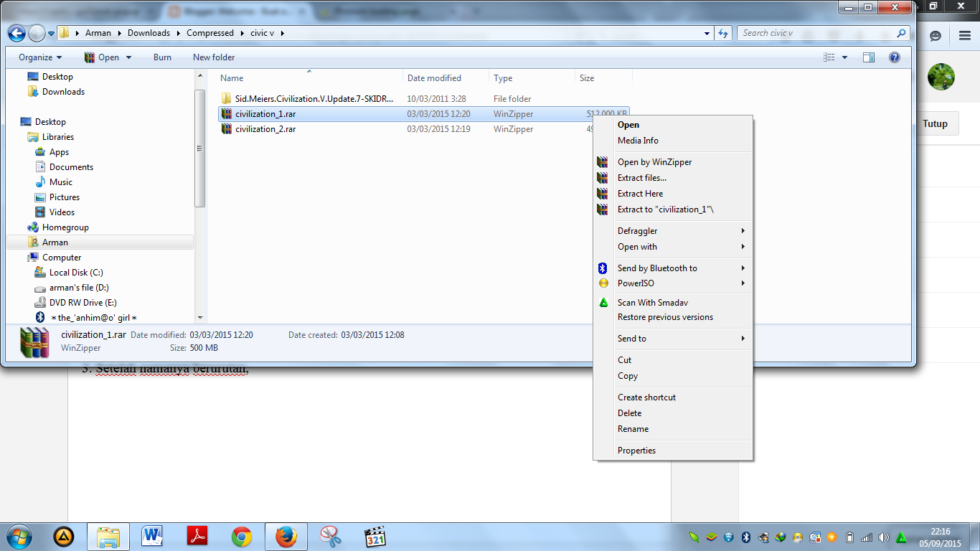Click the PowerISO disc icon in the menu
The width and height of the screenshot is (980, 551).
[x=603, y=283]
